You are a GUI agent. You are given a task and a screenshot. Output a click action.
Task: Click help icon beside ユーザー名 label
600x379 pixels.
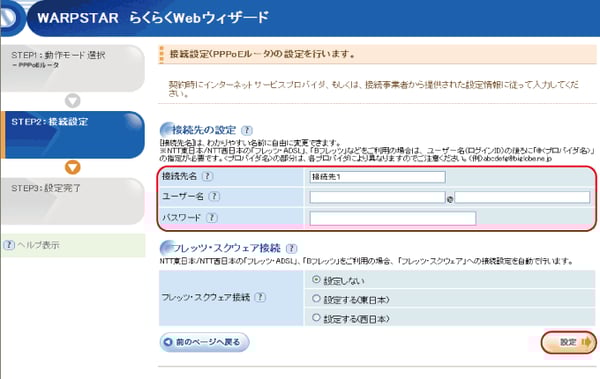(x=214, y=196)
